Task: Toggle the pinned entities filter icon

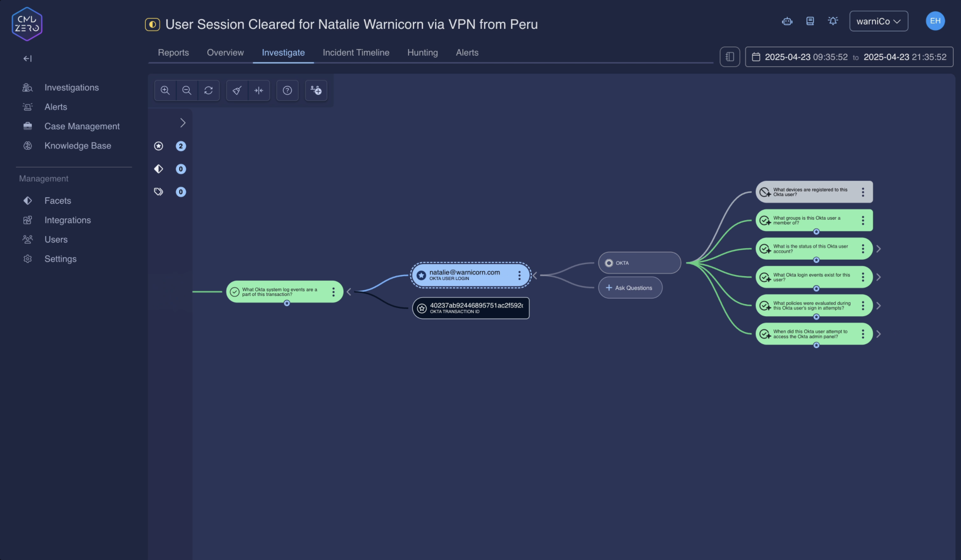Action: [x=159, y=146]
